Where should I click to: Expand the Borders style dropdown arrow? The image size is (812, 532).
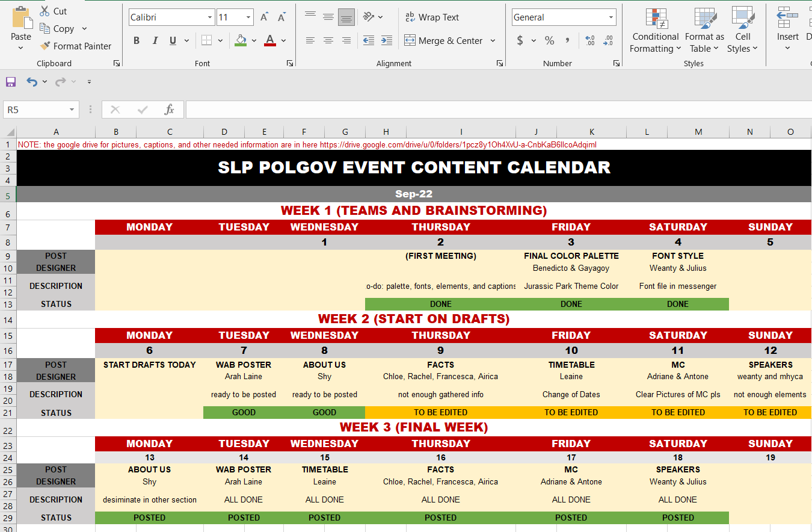click(220, 40)
